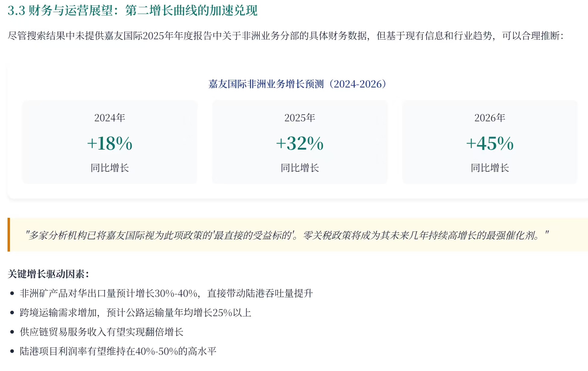Click the chart title 嘉友国际非洲业务增长预测
Screen dimensions: 588x371
(297, 84)
